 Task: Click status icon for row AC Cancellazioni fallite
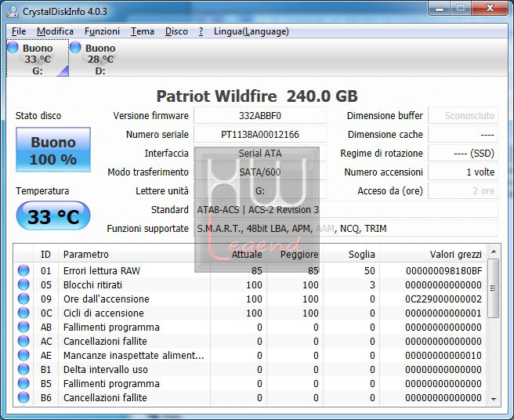tap(24, 341)
